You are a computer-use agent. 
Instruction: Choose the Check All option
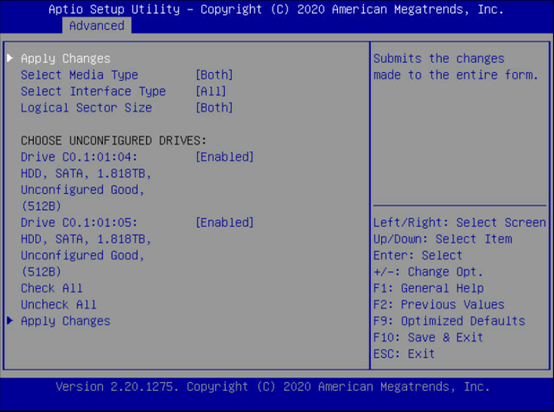click(52, 288)
